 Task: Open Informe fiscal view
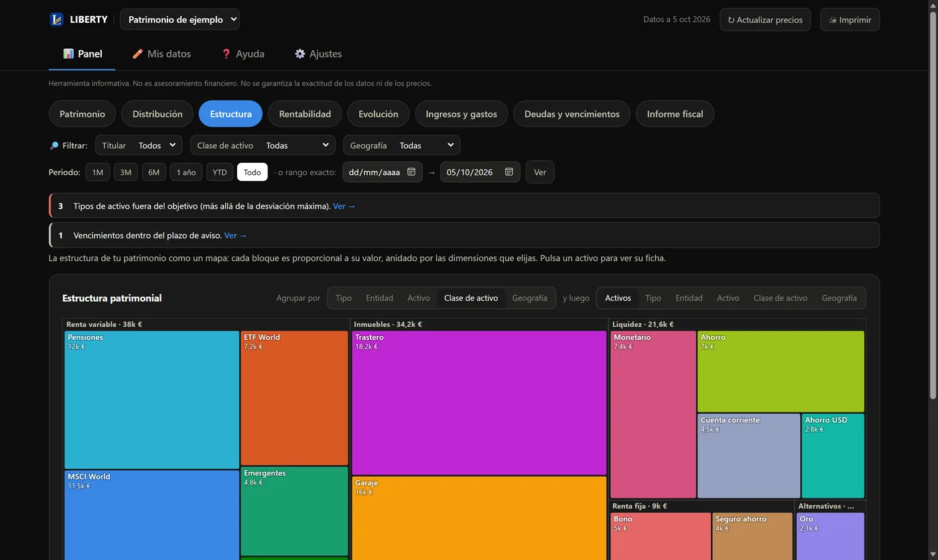tap(675, 114)
